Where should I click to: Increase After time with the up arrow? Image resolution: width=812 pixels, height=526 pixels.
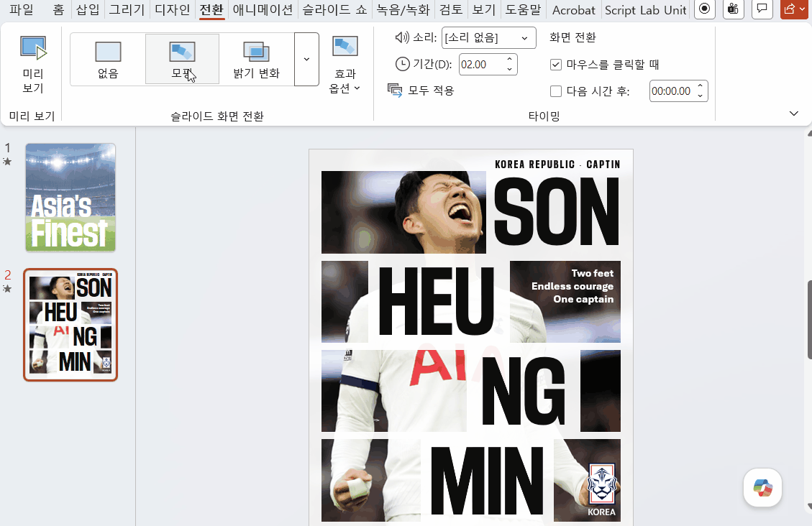tap(700, 86)
